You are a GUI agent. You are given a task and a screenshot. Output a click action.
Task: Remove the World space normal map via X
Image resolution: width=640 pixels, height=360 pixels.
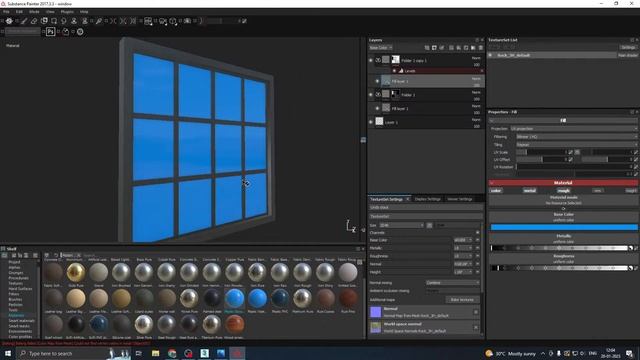point(476,327)
